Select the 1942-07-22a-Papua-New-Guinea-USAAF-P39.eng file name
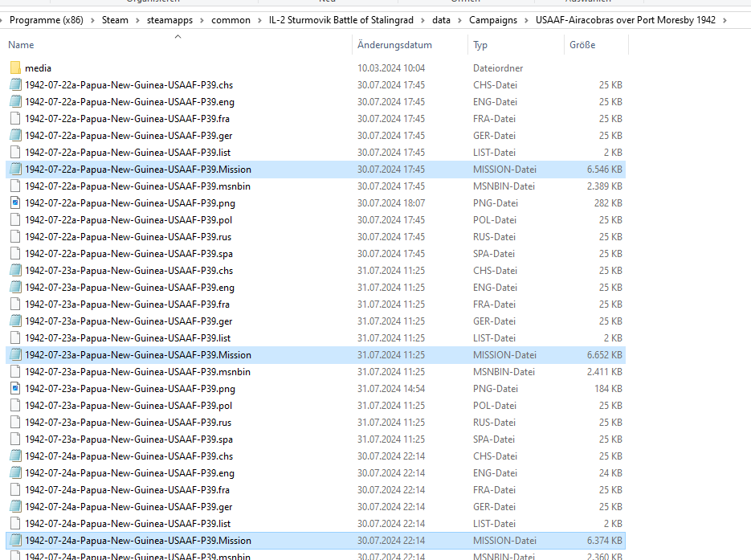Viewport: 751px width, 560px height. click(x=129, y=102)
